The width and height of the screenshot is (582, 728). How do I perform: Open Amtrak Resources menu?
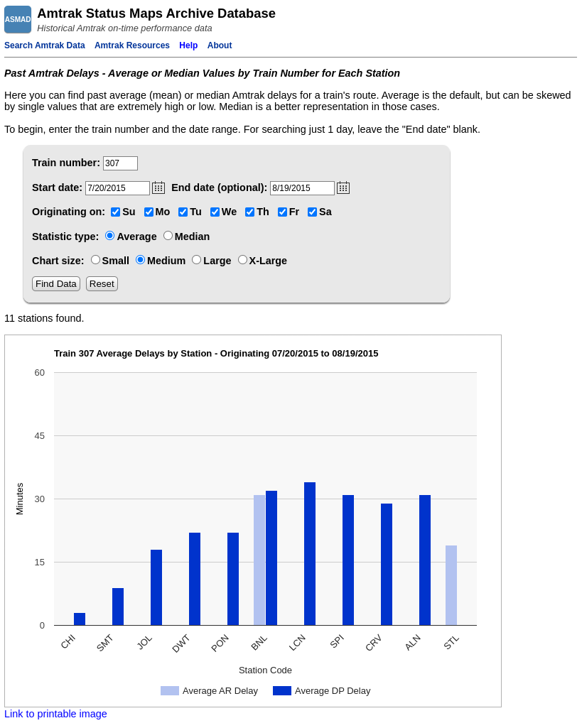132,45
